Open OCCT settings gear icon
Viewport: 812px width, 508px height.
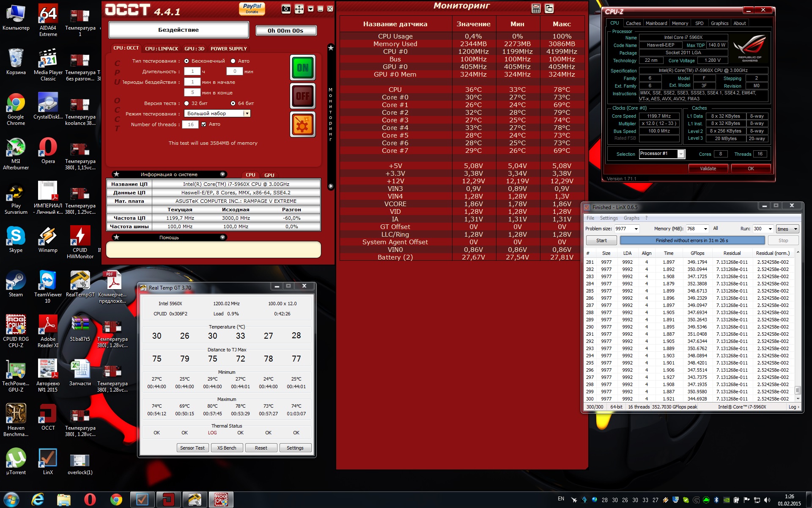tap(302, 124)
